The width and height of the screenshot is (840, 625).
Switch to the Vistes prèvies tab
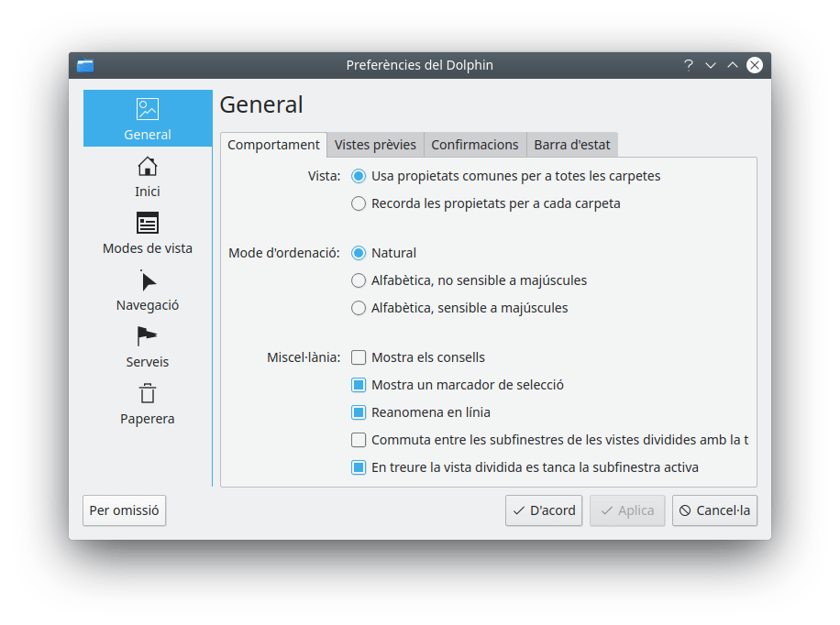pyautogui.click(x=375, y=145)
